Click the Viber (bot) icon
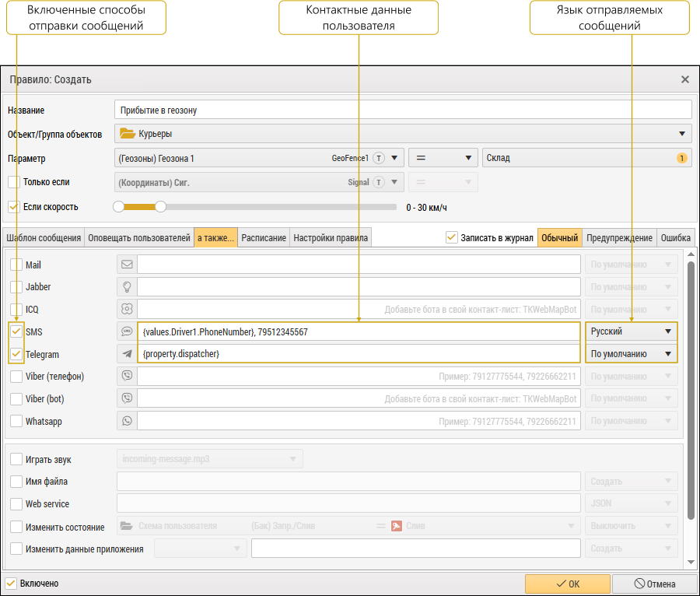This screenshot has height=596, width=700. click(127, 398)
